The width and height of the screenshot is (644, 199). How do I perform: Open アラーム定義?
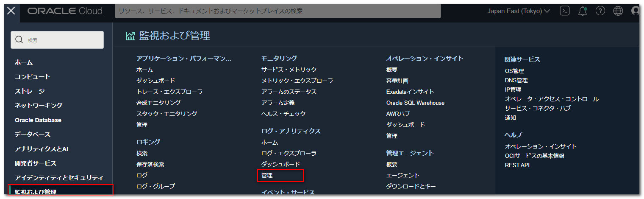point(278,103)
